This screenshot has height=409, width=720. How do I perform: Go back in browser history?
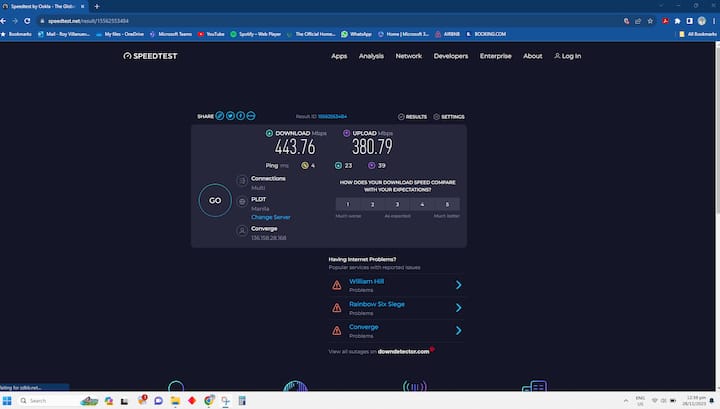pyautogui.click(x=4, y=21)
